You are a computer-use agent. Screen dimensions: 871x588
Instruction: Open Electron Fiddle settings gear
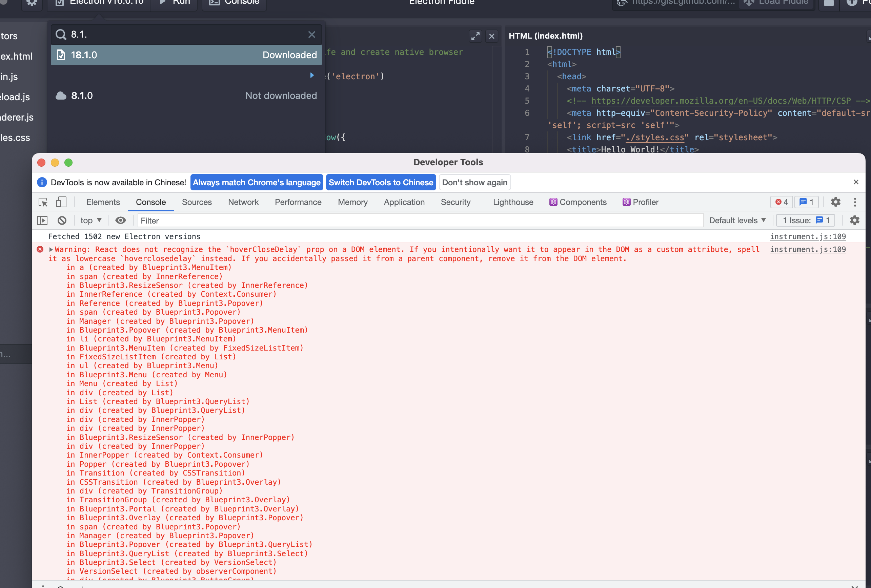coord(32,3)
